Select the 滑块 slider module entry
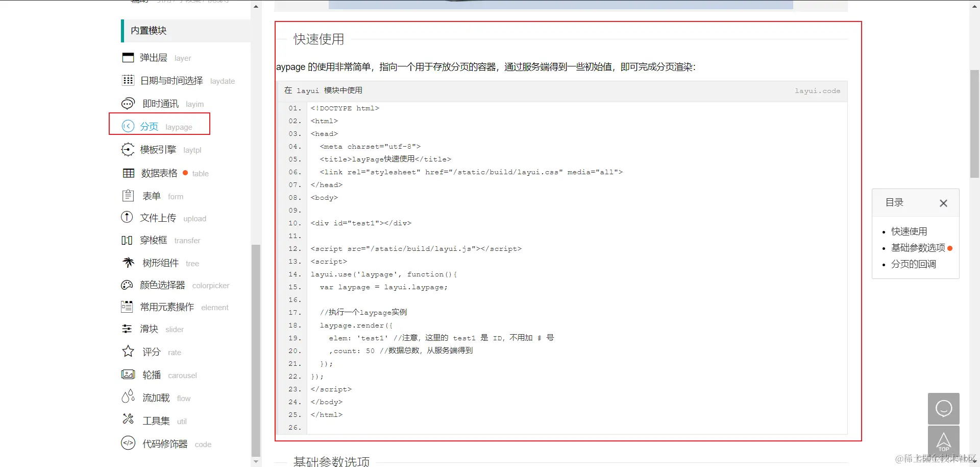Image resolution: width=980 pixels, height=467 pixels. (x=149, y=329)
